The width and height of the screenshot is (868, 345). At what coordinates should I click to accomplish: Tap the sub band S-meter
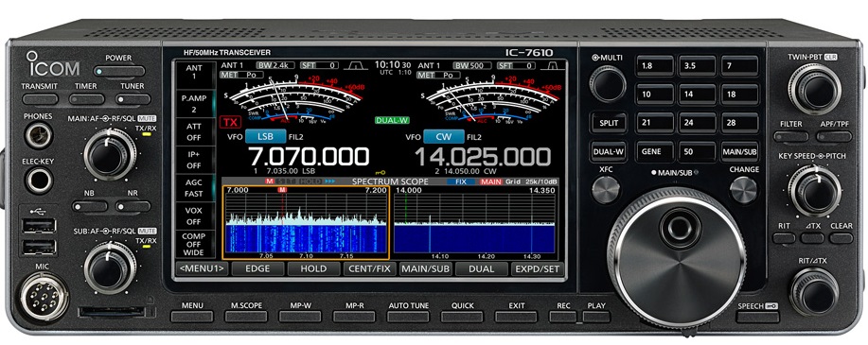(x=491, y=99)
